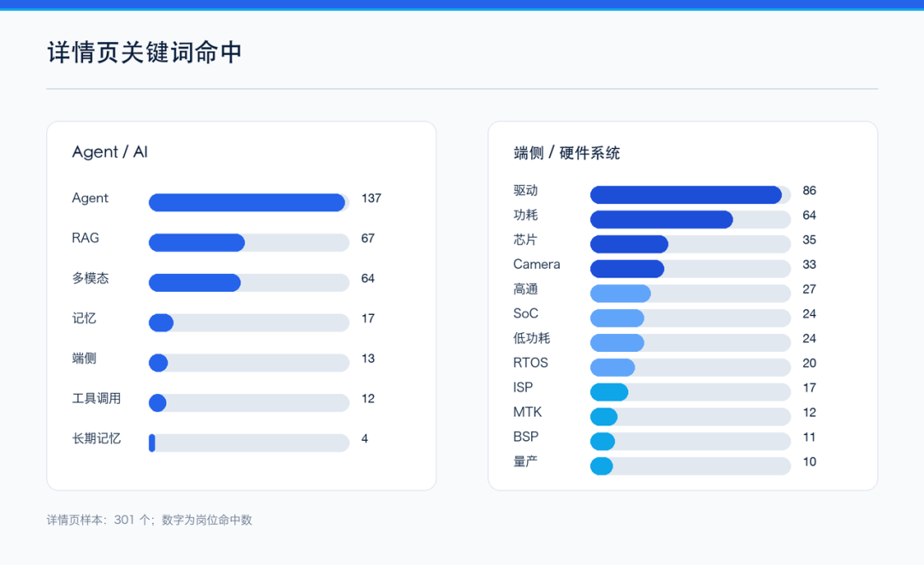The width and height of the screenshot is (924, 565).
Task: Click the 驱动 bar showing 86
Action: pos(690,194)
